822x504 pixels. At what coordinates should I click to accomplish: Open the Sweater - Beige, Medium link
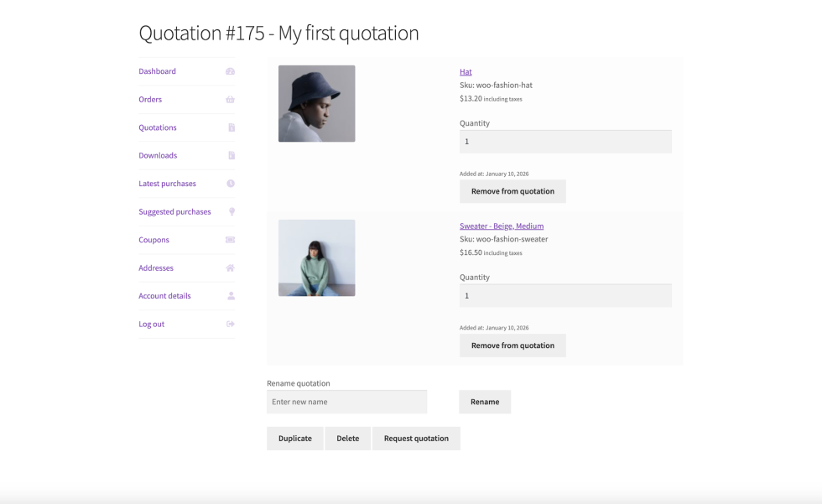coord(502,226)
